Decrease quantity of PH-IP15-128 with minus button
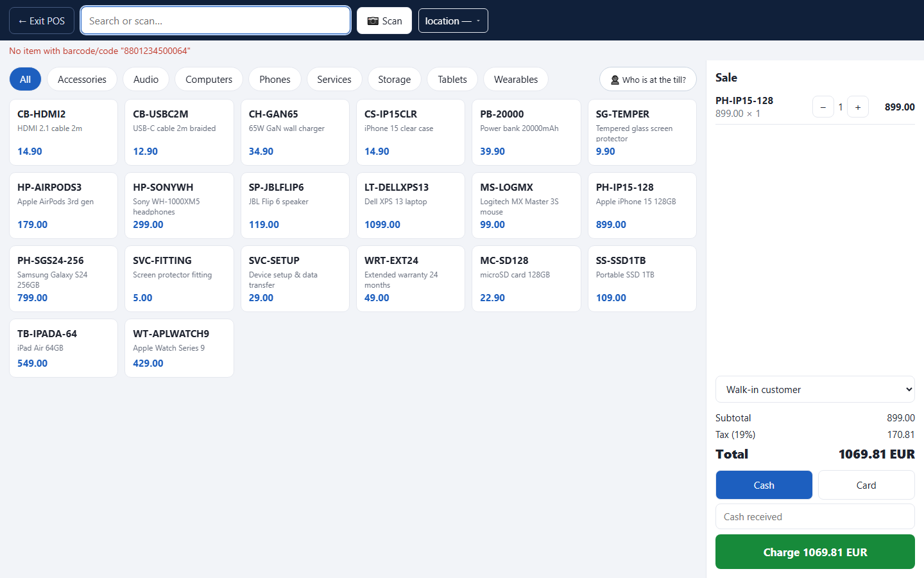Image resolution: width=924 pixels, height=578 pixels. 823,107
